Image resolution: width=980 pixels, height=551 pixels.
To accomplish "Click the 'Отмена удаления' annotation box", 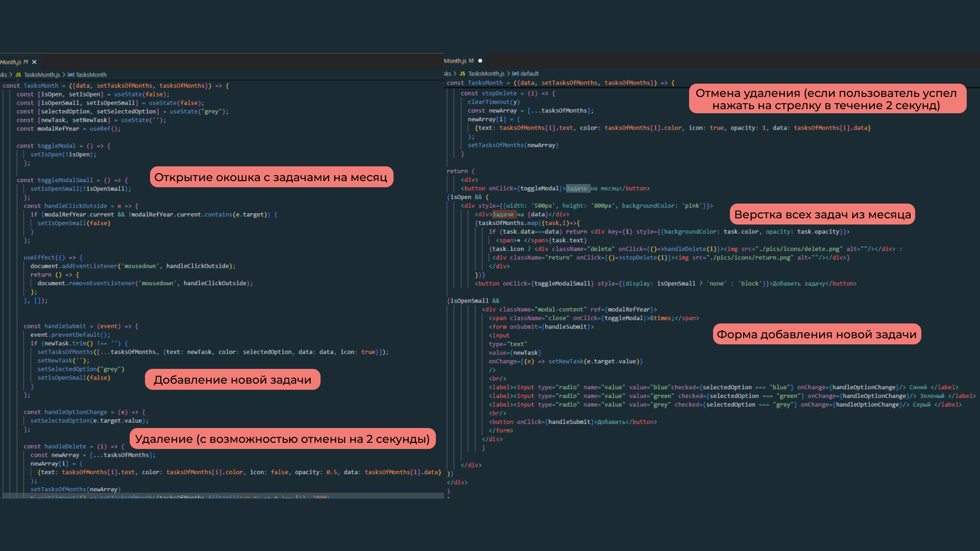I will [827, 99].
